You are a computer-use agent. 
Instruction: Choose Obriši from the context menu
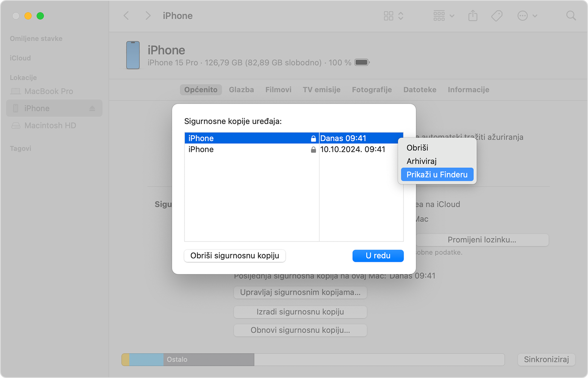437,148
